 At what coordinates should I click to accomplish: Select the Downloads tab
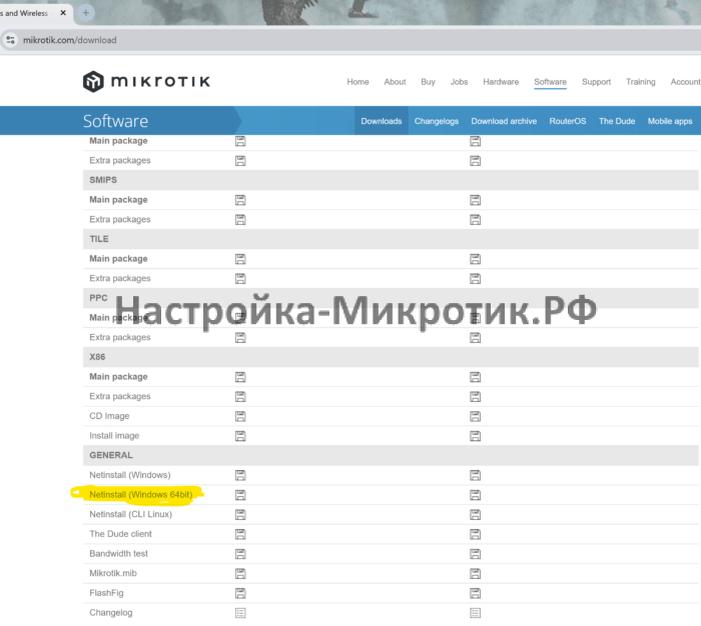pyautogui.click(x=381, y=121)
